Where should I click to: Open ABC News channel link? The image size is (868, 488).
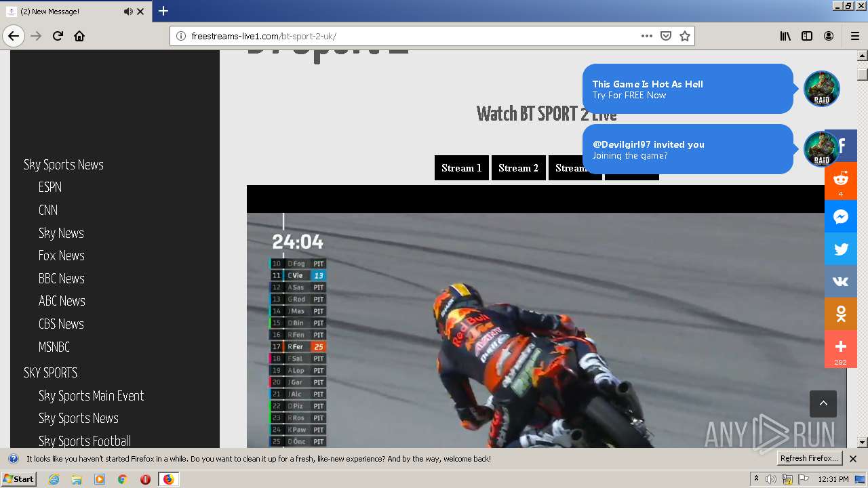[x=62, y=301]
